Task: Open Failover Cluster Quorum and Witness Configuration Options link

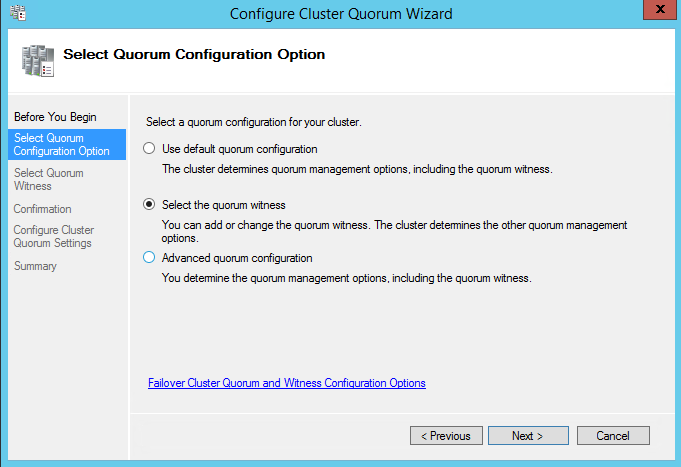Action: (x=287, y=383)
